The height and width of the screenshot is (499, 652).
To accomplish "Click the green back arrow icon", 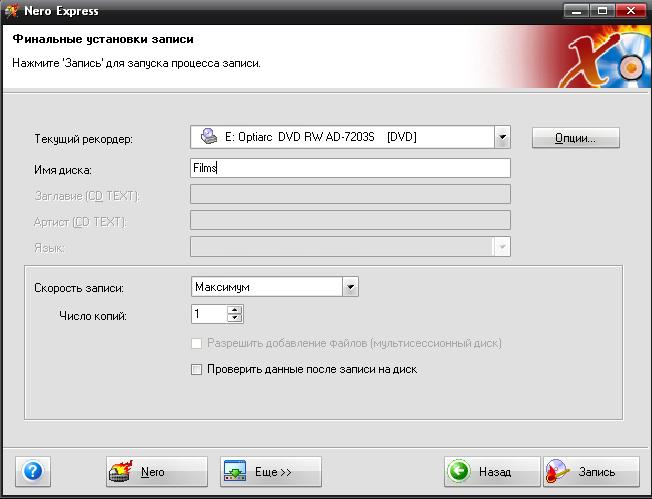I will [458, 471].
